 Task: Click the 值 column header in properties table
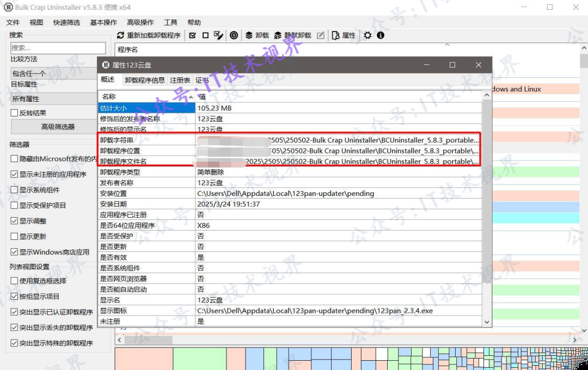tap(339, 97)
